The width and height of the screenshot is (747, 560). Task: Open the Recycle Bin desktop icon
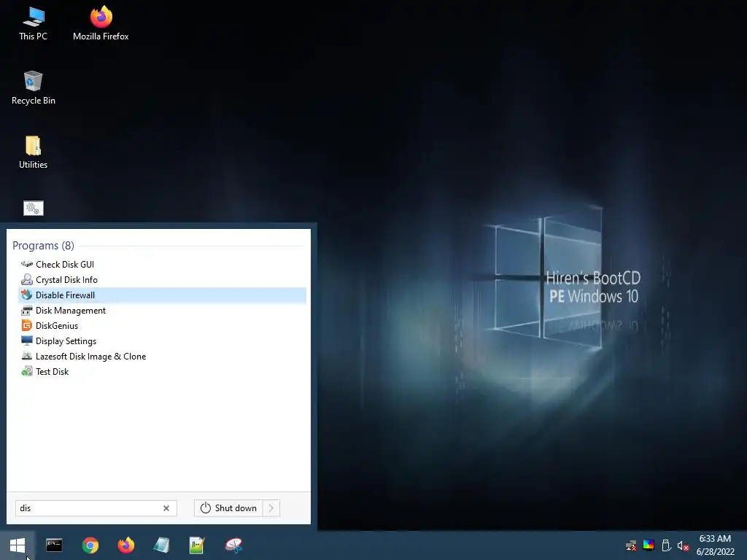click(x=33, y=88)
